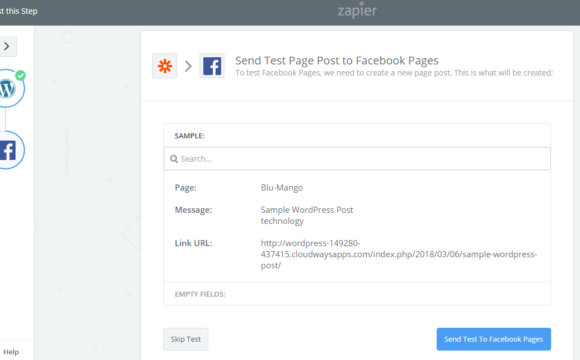This screenshot has height=360, width=580.
Task: Click the magnifier icon in search box
Action: pyautogui.click(x=174, y=159)
